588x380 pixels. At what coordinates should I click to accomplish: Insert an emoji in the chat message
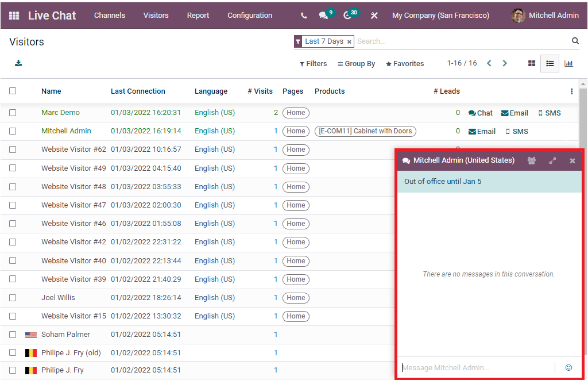click(x=568, y=367)
